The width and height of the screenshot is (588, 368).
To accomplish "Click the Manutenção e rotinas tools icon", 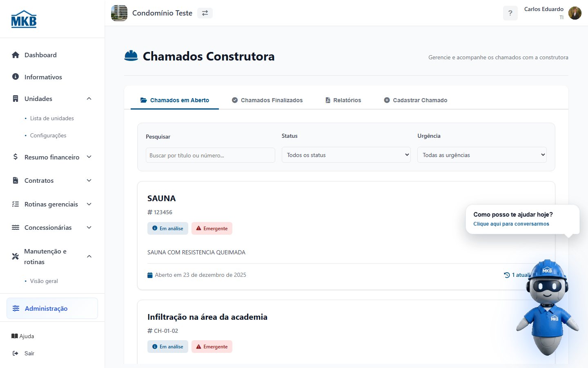I will (x=16, y=256).
